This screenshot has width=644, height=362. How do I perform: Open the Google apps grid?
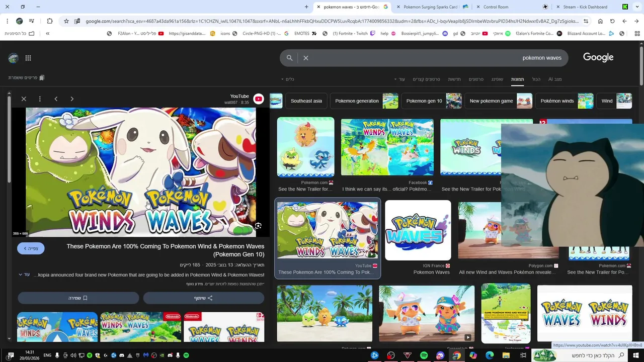point(28,58)
